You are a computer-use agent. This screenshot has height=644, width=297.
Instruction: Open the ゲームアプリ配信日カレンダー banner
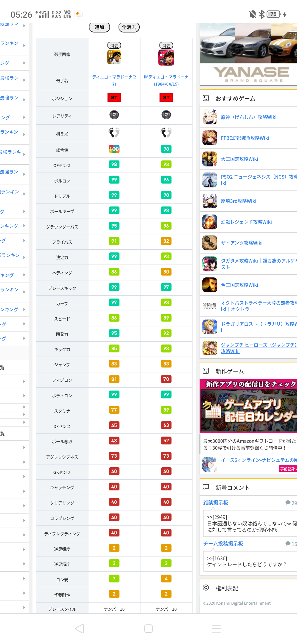point(248,405)
